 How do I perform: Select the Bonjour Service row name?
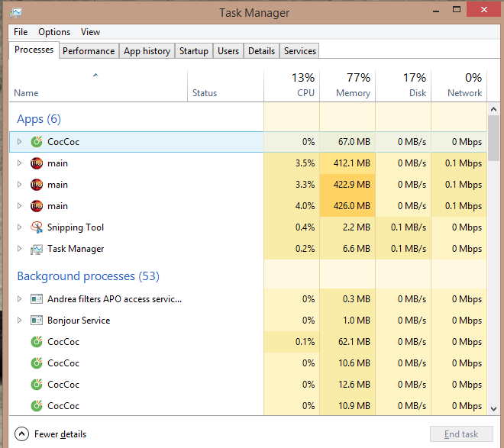79,321
